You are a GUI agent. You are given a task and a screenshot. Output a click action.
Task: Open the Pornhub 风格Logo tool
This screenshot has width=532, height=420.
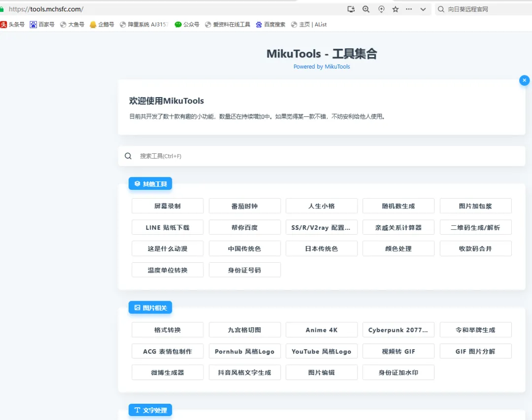(245, 351)
